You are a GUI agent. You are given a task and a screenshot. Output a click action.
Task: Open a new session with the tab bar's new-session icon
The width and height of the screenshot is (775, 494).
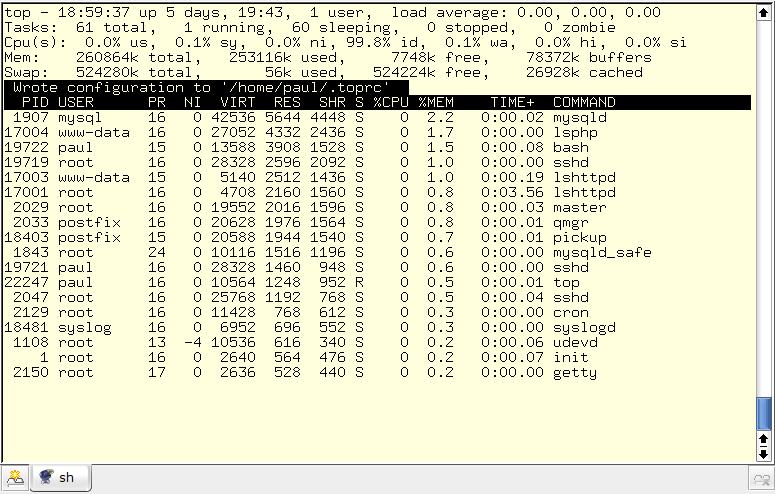pyautogui.click(x=15, y=478)
